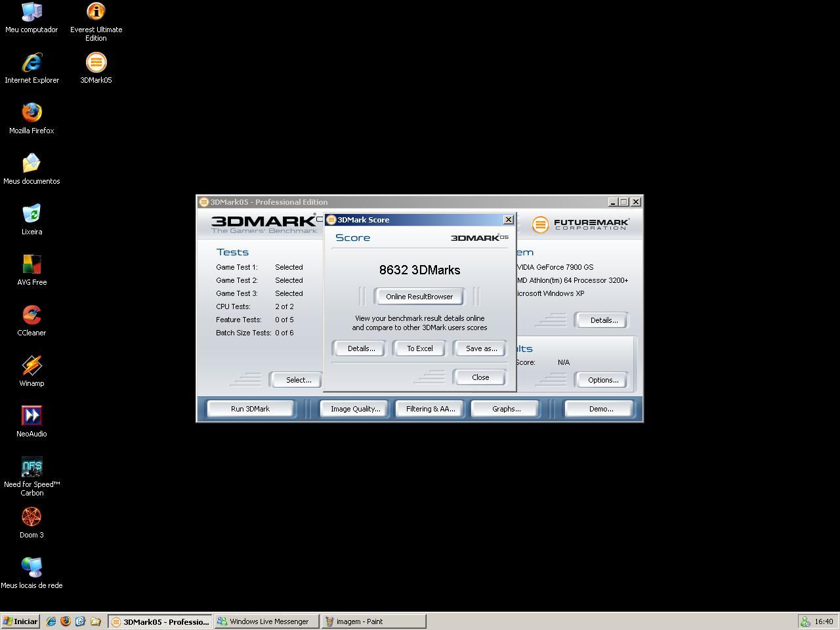840x630 pixels.
Task: Select the Internet Explorer desktop icon
Action: [31, 68]
